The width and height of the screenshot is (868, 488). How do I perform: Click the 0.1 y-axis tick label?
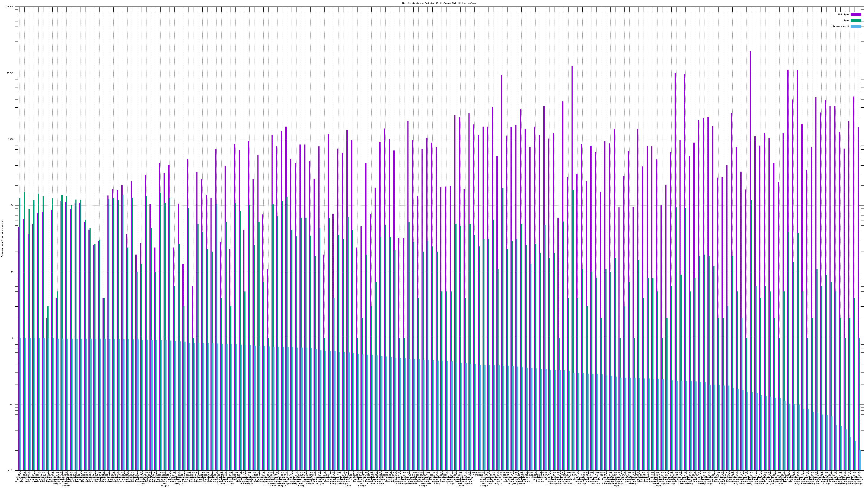point(11,404)
